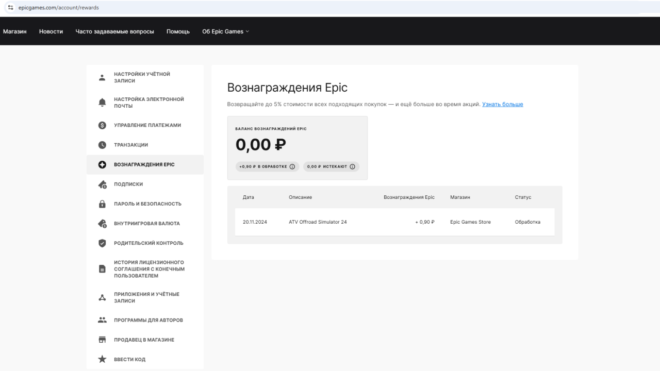Click the info icon next to 'В обработке'
This screenshot has height=371, width=660.
(x=292, y=167)
